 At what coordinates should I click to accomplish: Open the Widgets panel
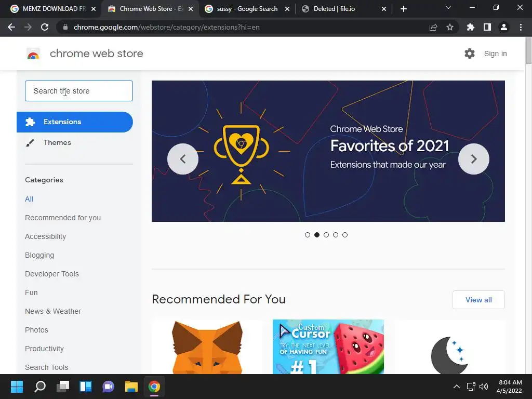coord(86,387)
